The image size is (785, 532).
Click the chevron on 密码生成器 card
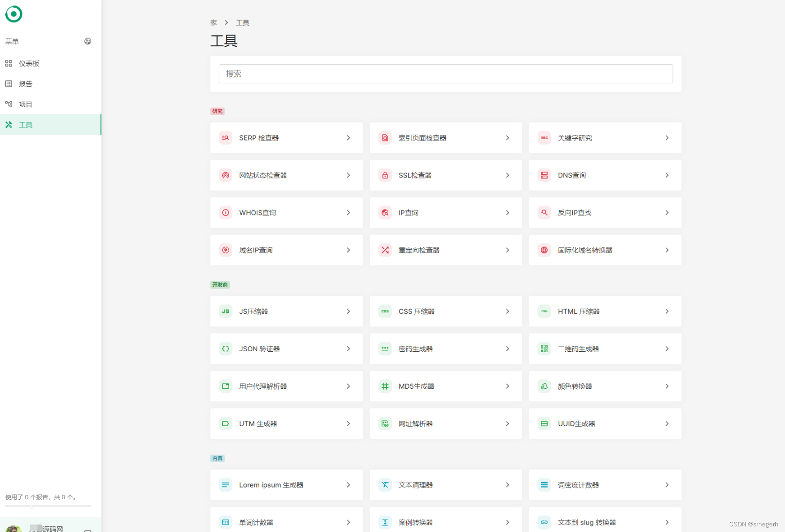tap(508, 349)
